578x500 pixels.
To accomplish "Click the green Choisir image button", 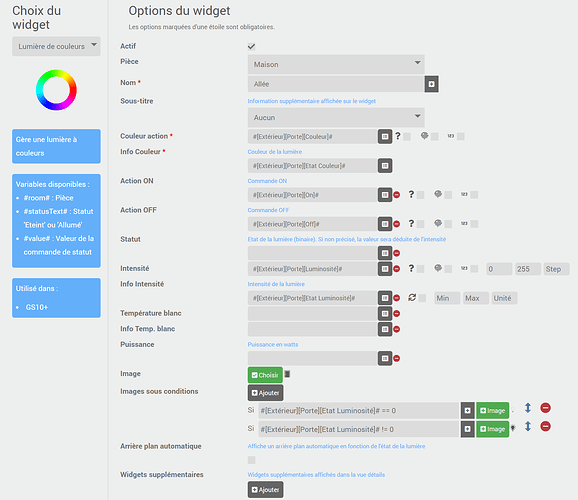I will 265,375.
